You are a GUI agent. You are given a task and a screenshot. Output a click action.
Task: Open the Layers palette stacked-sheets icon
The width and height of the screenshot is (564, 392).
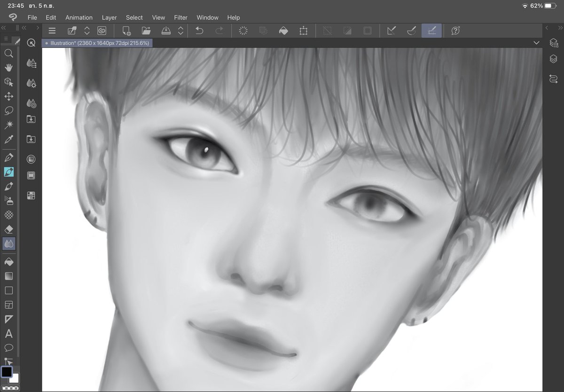(554, 59)
